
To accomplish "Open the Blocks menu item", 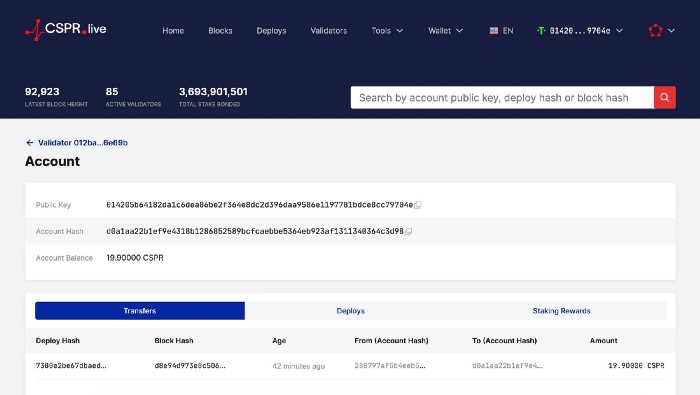I will click(x=220, y=31).
